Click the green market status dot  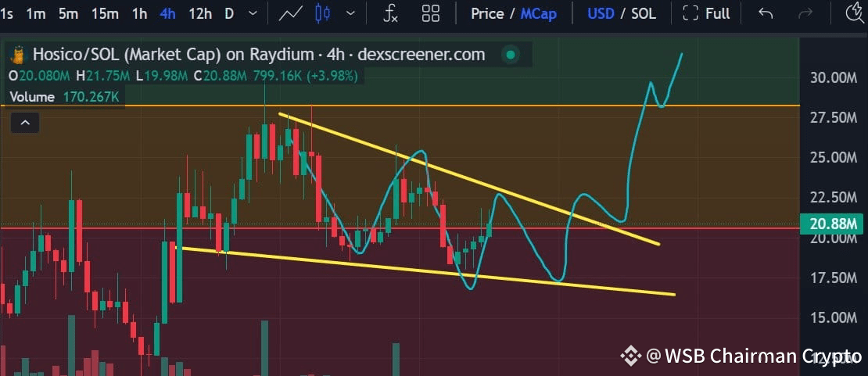511,55
